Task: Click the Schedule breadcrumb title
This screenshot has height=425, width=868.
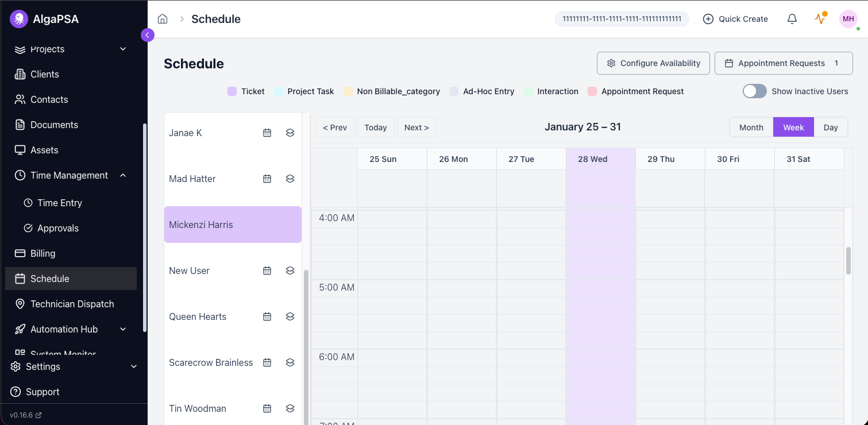Action: [216, 19]
